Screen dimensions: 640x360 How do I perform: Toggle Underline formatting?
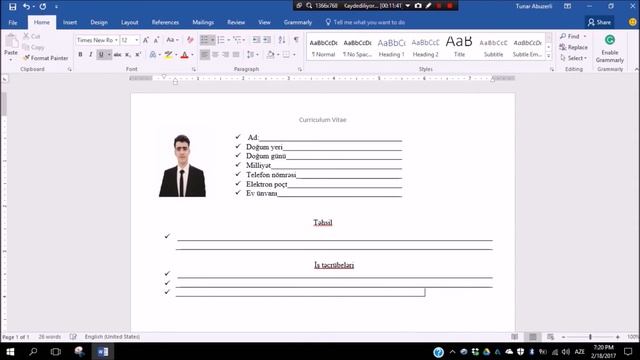coord(101,55)
